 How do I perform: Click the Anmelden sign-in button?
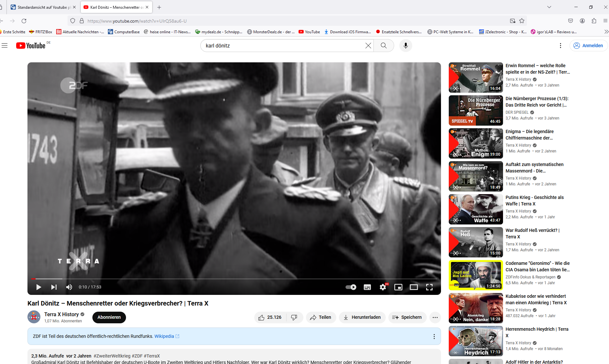pyautogui.click(x=588, y=46)
